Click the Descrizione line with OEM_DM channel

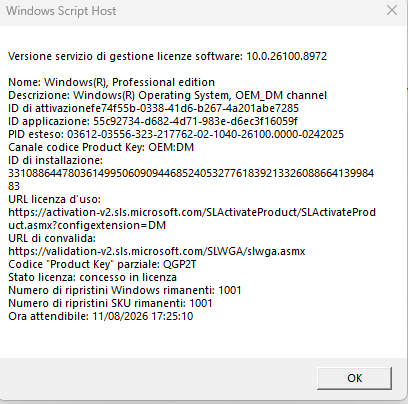pyautogui.click(x=167, y=95)
